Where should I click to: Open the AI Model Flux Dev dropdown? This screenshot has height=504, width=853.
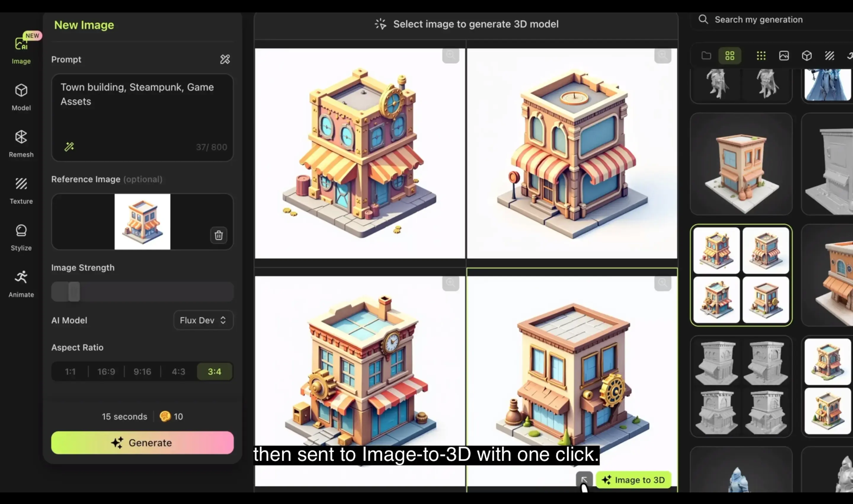pyautogui.click(x=203, y=320)
